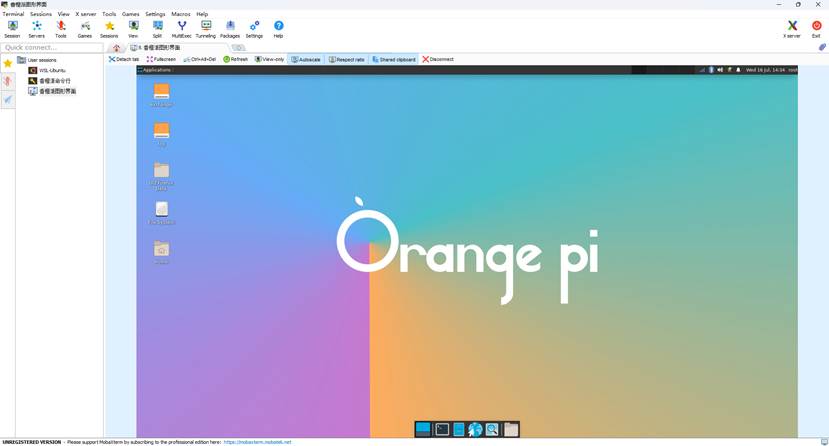Open the Tools menu in the menu bar

[x=109, y=14]
